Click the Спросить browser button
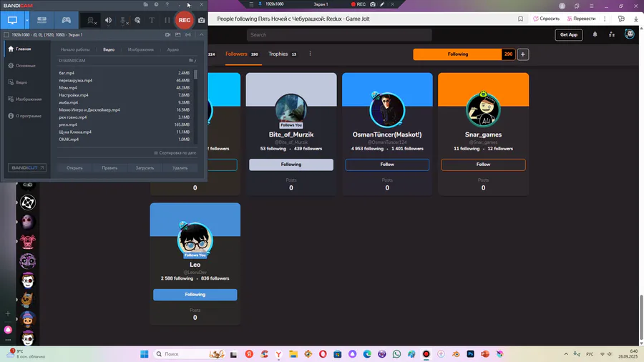The height and width of the screenshot is (362, 644). (x=546, y=19)
